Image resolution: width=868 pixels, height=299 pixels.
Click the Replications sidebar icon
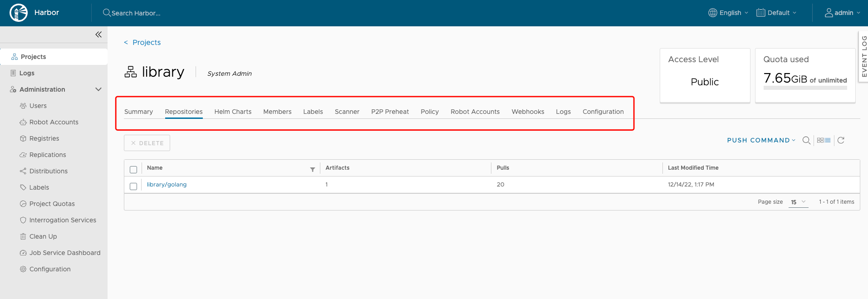pos(23,155)
